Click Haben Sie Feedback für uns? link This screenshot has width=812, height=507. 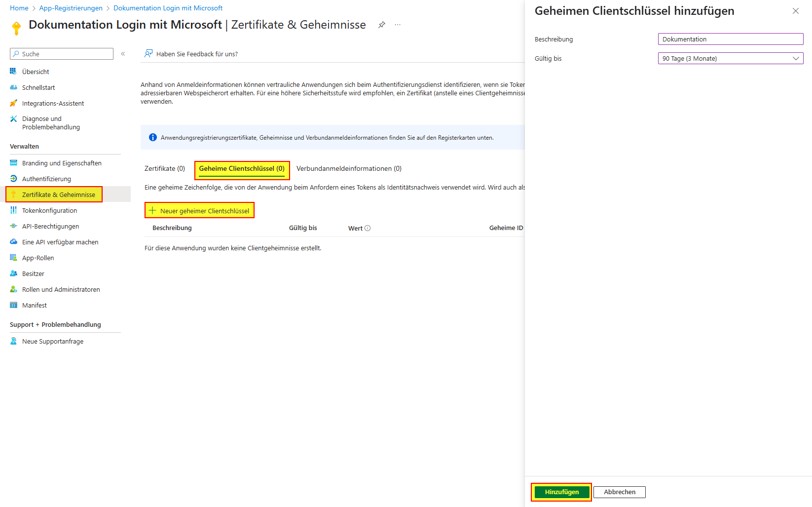coord(197,54)
